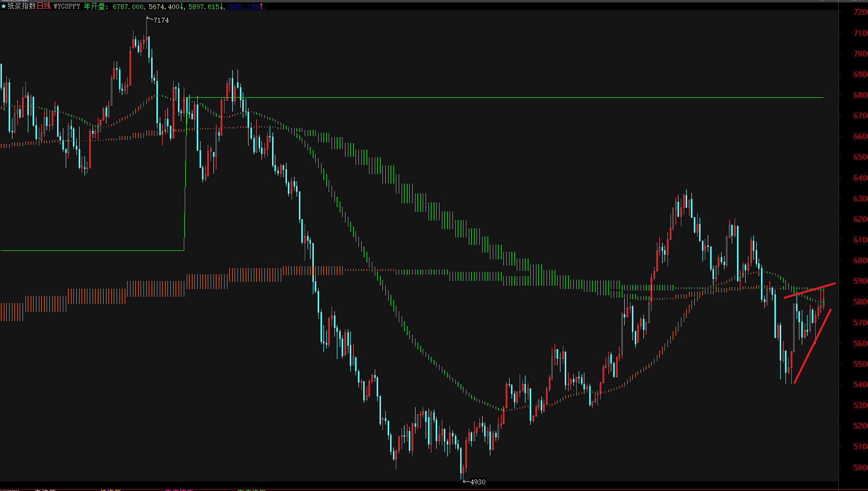868x491 pixels.
Task: Select the white horizontal line near 6800
Action: [x=528, y=98]
